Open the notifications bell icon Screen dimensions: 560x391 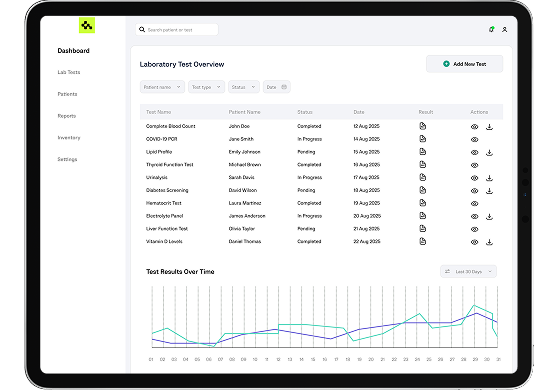tap(492, 29)
